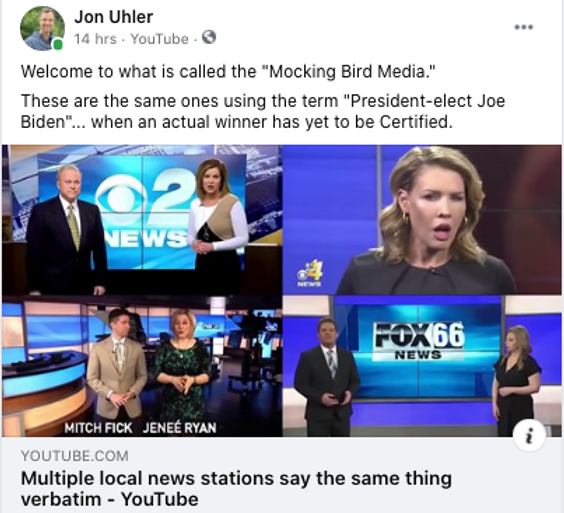The height and width of the screenshot is (513, 564).
Task: Click the male anchor in the CBS 2 frame
Action: (67, 228)
